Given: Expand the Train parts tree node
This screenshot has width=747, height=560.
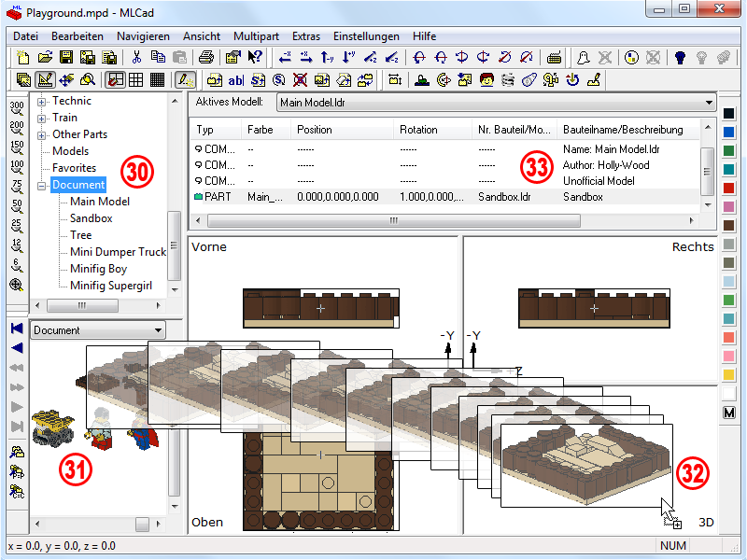Looking at the screenshot, I should pos(41,119).
